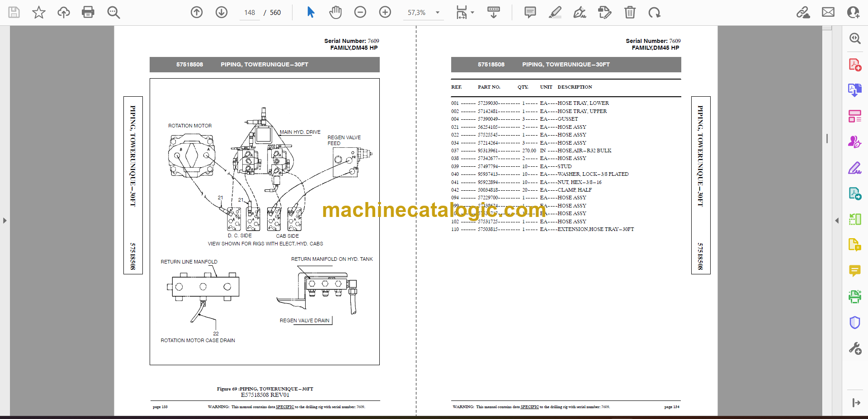
Task: Open the Fill & Sign tool
Action: [855, 168]
